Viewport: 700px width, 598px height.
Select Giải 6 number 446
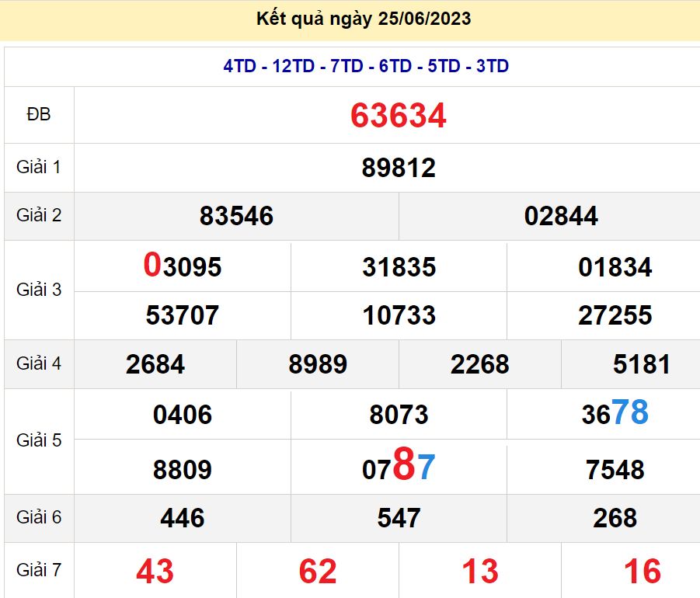tap(183, 518)
